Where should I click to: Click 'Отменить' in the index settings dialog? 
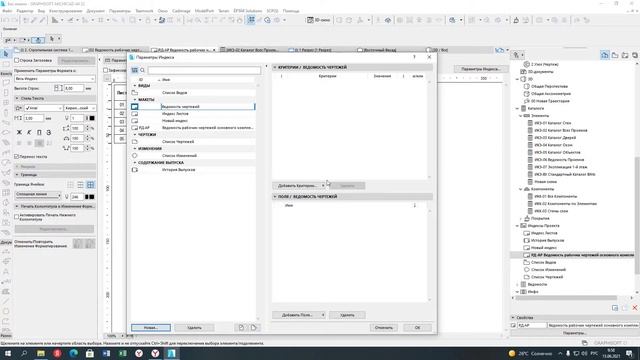(x=384, y=327)
